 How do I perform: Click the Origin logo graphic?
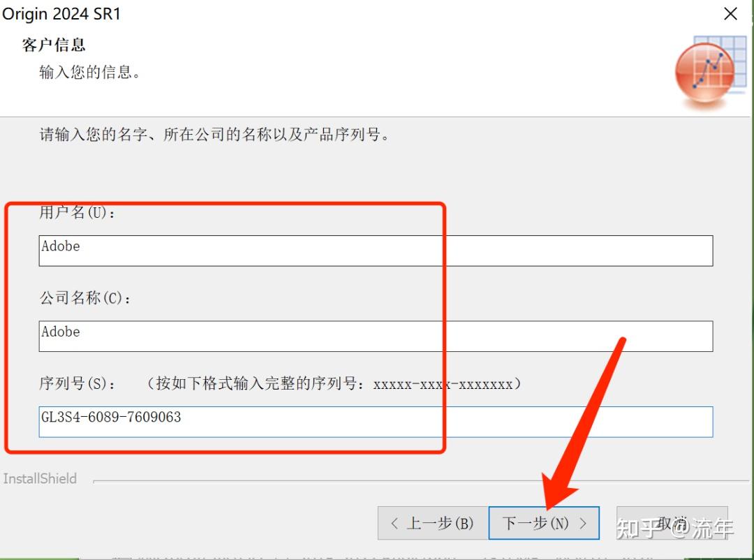coord(705,70)
